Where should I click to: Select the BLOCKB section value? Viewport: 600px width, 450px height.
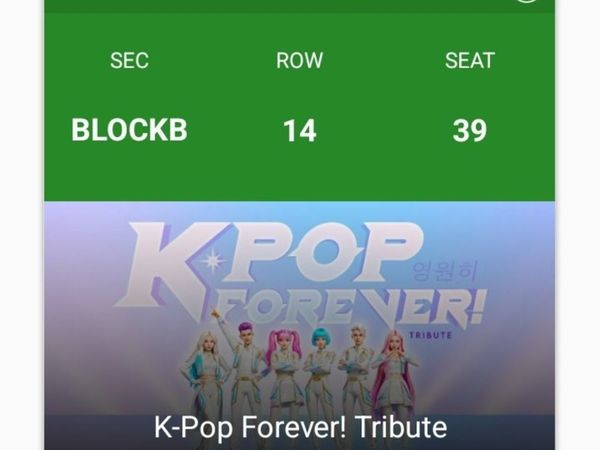129,130
